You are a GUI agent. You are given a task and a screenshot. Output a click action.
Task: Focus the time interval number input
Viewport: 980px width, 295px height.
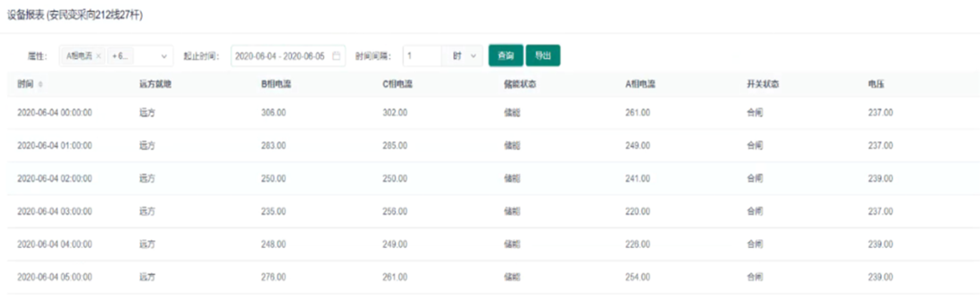(x=422, y=56)
